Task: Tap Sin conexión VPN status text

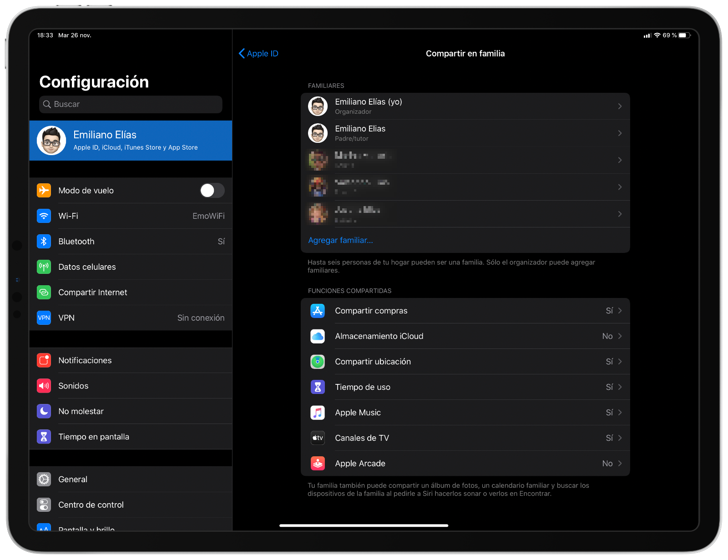Action: click(201, 318)
